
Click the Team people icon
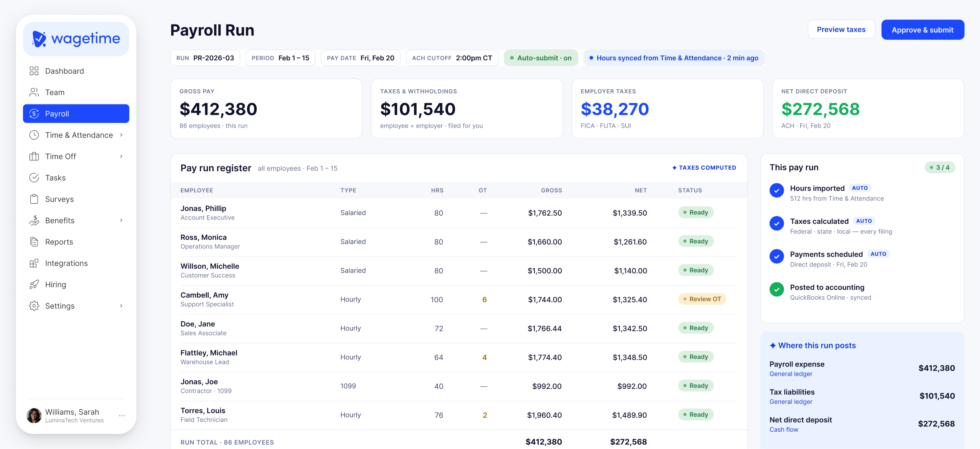coord(34,92)
